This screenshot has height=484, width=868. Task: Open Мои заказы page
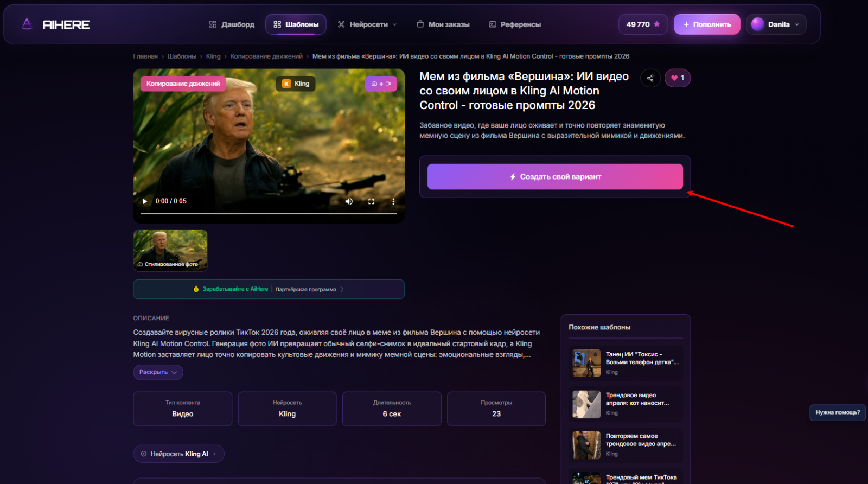(443, 24)
